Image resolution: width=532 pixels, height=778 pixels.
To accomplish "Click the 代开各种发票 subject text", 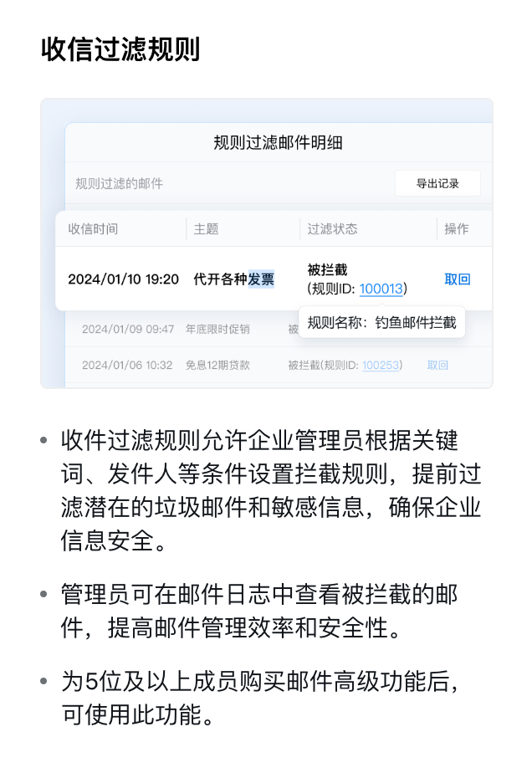I will coord(233,279).
